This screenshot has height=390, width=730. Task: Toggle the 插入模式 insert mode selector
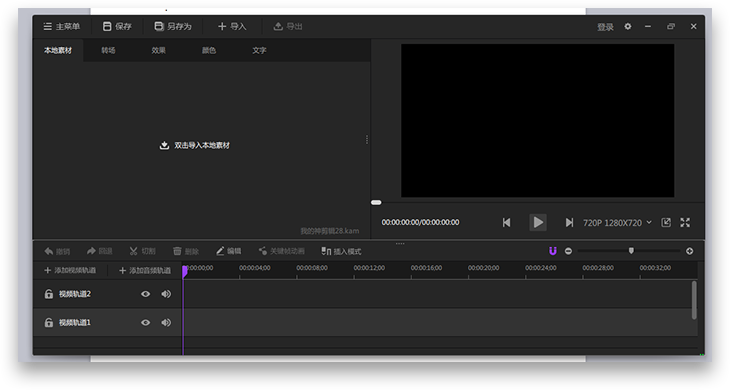click(341, 251)
